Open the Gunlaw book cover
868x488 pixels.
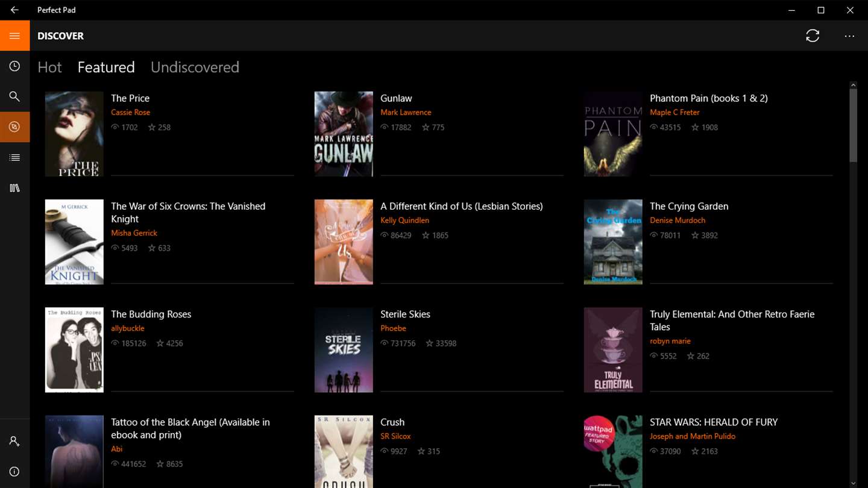pyautogui.click(x=344, y=134)
